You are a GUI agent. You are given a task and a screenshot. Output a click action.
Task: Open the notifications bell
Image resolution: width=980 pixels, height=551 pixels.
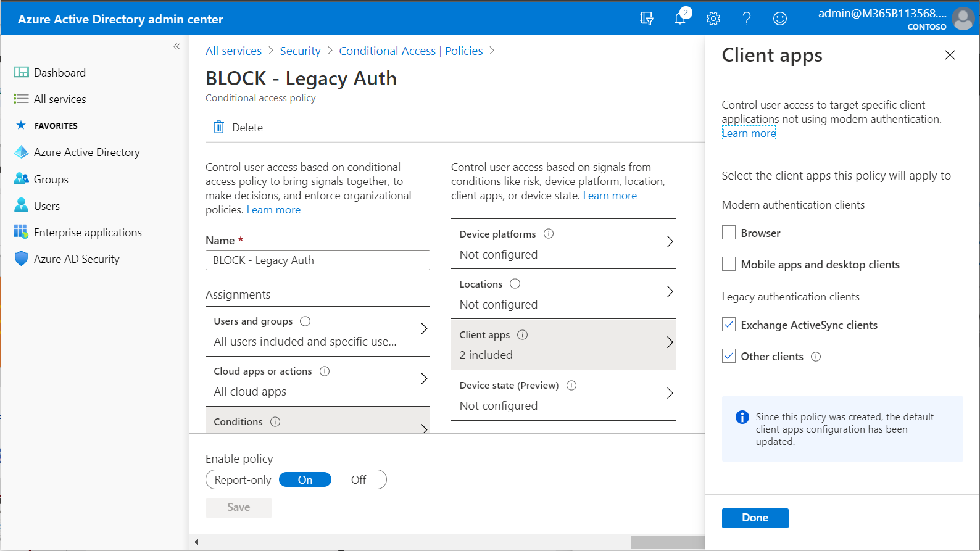pos(680,19)
